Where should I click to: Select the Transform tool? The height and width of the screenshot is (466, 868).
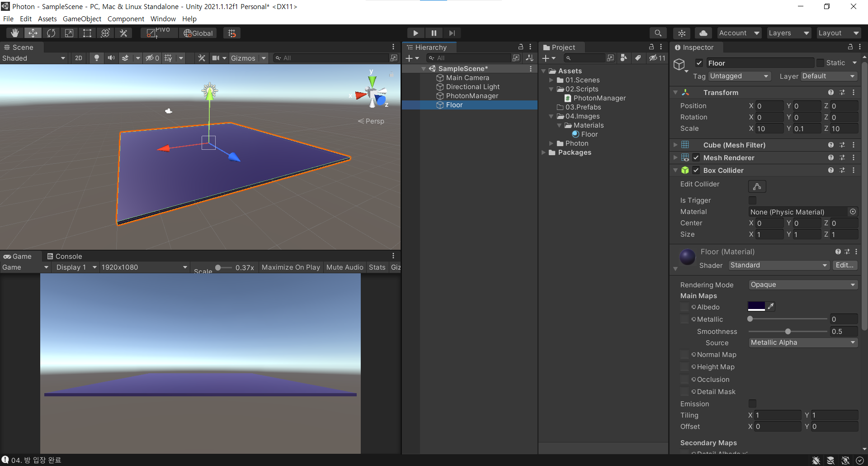[x=105, y=33]
